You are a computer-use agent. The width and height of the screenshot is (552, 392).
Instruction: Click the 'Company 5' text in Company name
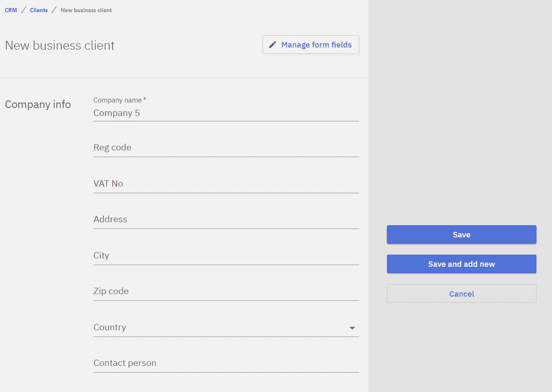pyautogui.click(x=117, y=113)
